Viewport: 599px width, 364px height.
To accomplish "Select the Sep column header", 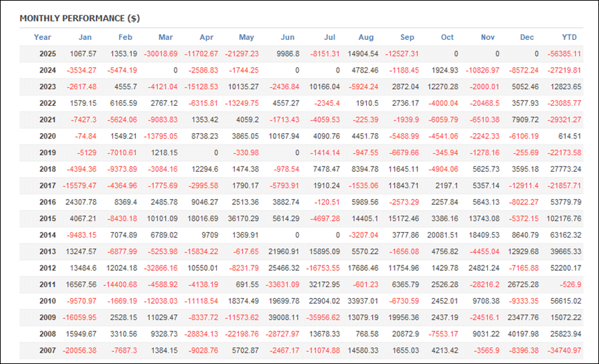I will click(x=407, y=37).
